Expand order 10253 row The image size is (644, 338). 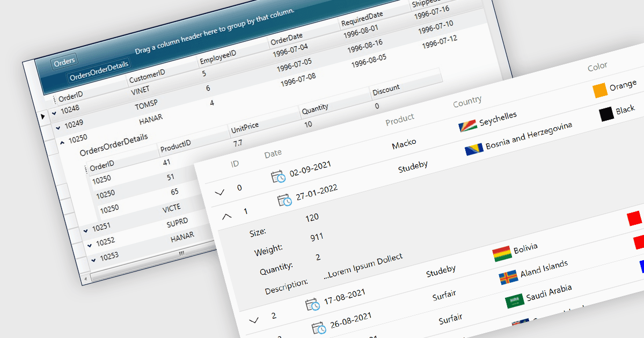point(93,260)
